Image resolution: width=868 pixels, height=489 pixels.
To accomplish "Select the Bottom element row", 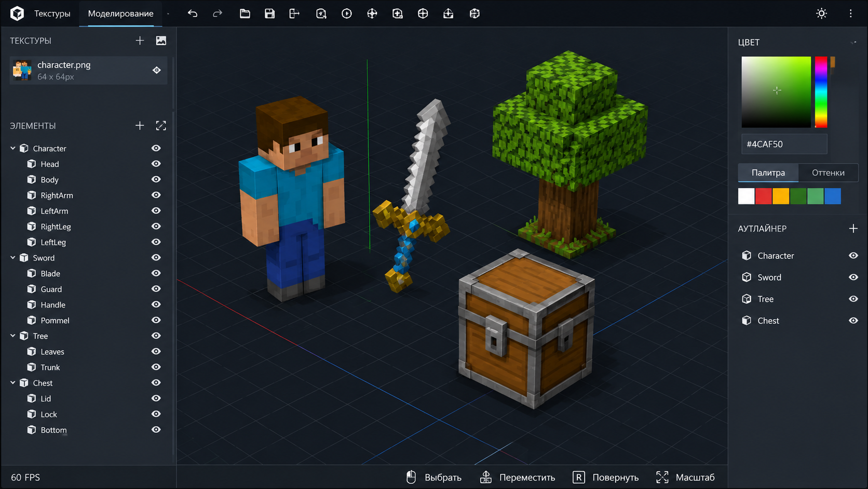I will (x=88, y=430).
